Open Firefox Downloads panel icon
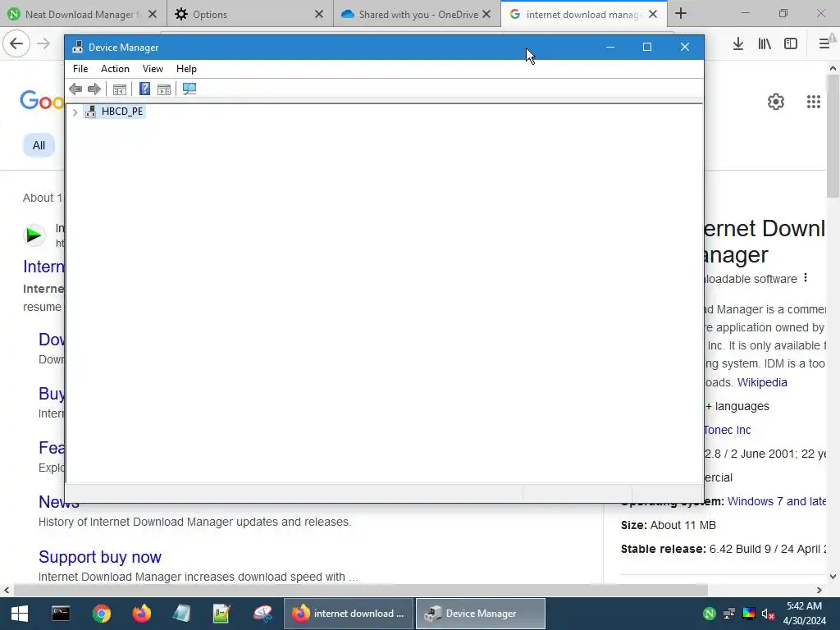 [x=738, y=44]
